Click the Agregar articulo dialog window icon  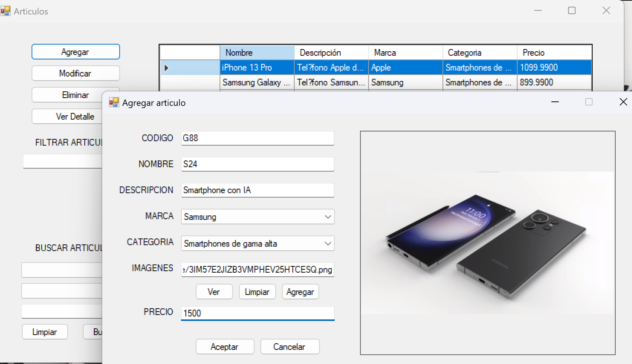[x=114, y=103]
